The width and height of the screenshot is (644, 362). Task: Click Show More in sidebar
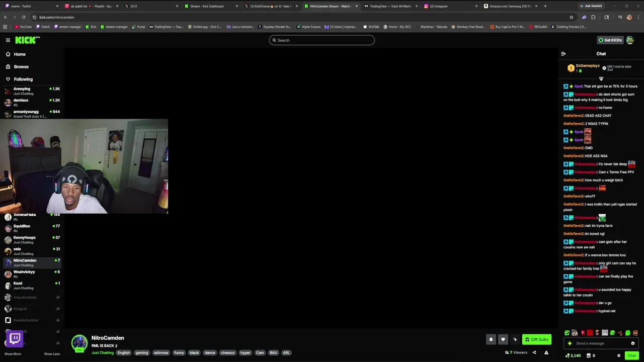tap(13, 354)
